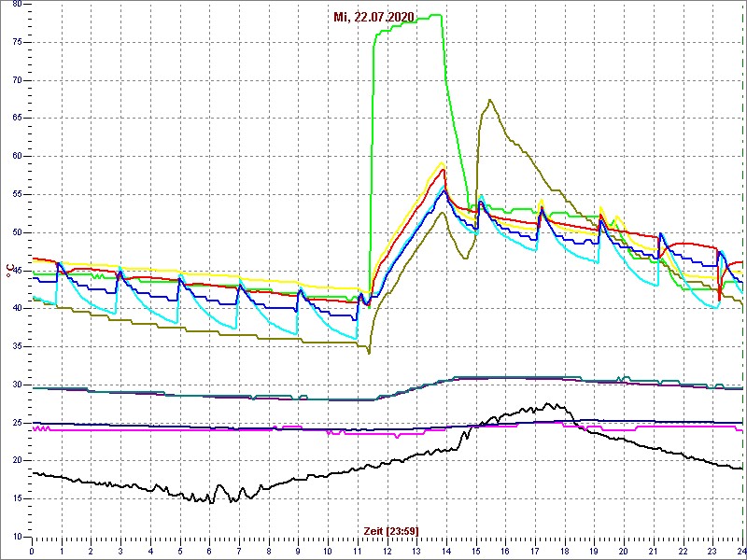
Task: Click hour 9 on the time axis
Action: click(298, 551)
